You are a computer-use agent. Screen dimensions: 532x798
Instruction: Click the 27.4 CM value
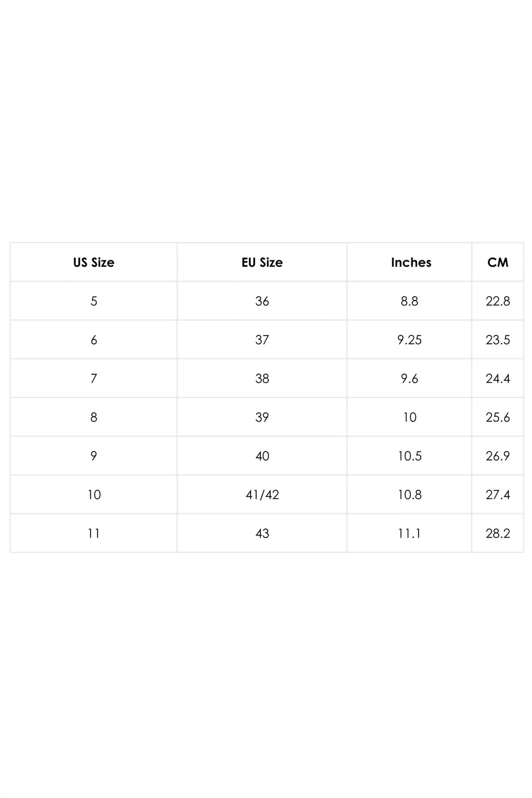pyautogui.click(x=498, y=494)
